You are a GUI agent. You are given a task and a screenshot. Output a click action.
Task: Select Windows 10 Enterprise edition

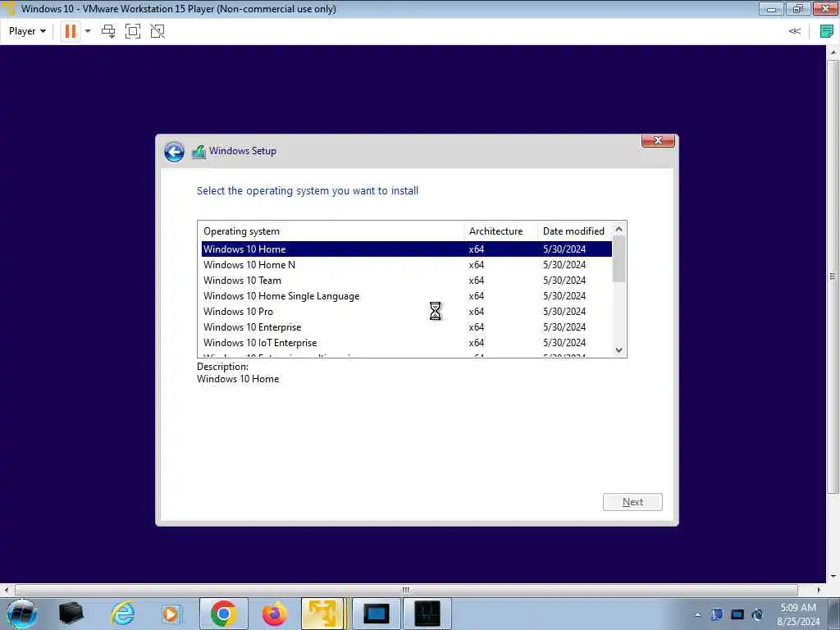click(407, 326)
